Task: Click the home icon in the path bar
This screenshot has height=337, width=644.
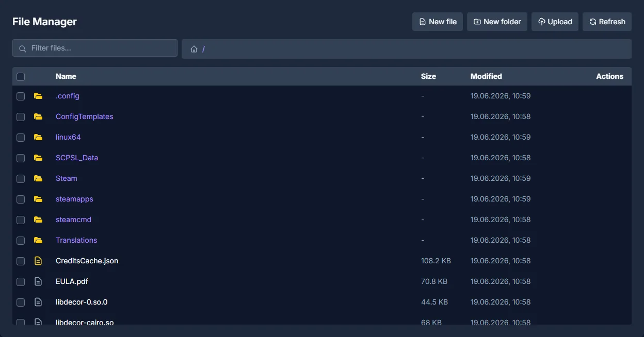Action: click(194, 49)
